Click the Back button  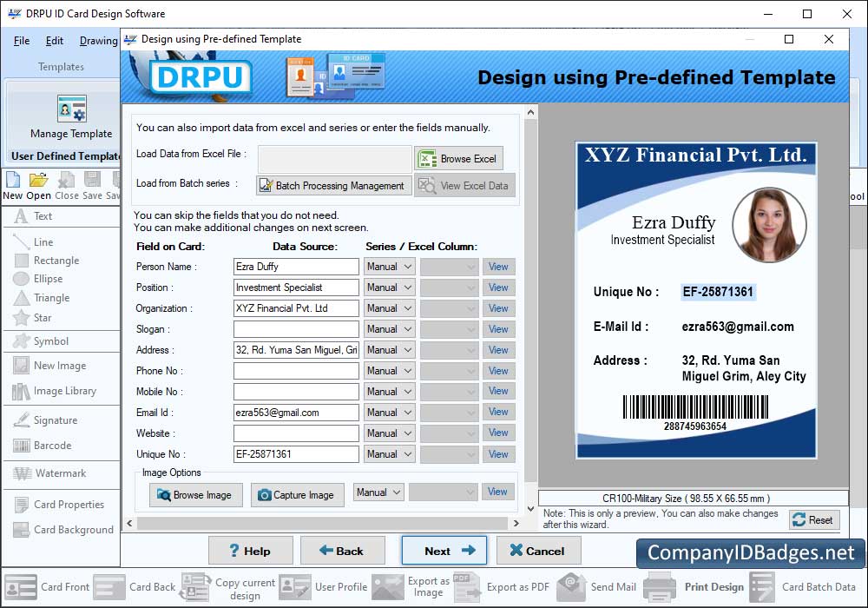pos(343,551)
